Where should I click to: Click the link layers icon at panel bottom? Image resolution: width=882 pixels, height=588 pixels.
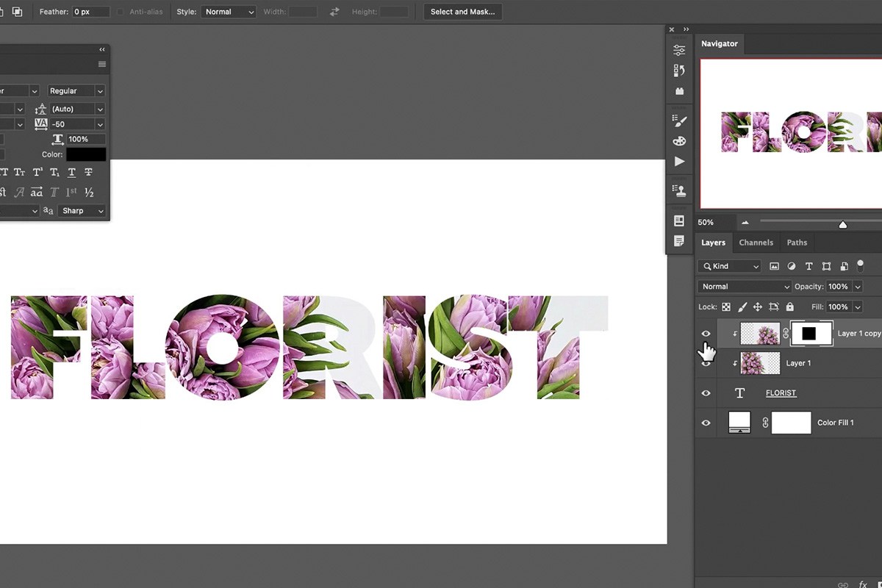coord(843,585)
